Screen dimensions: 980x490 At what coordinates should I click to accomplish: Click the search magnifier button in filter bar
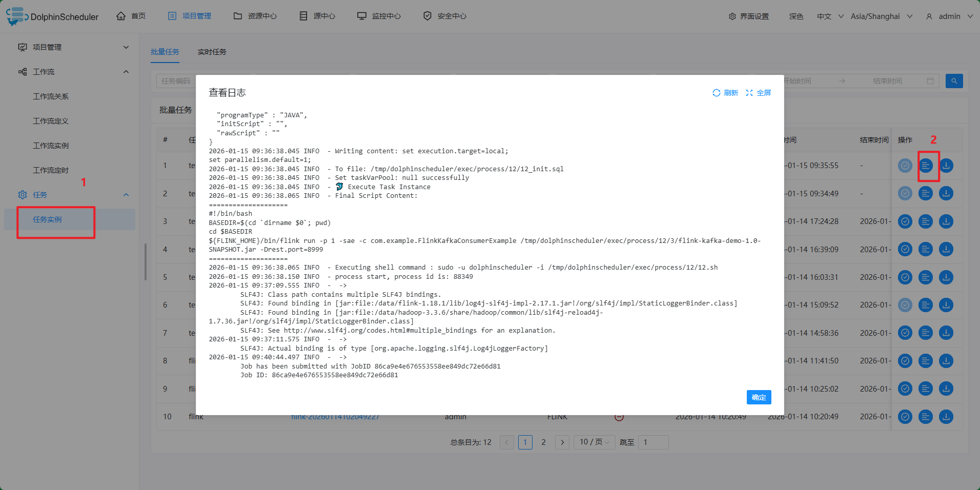click(954, 80)
